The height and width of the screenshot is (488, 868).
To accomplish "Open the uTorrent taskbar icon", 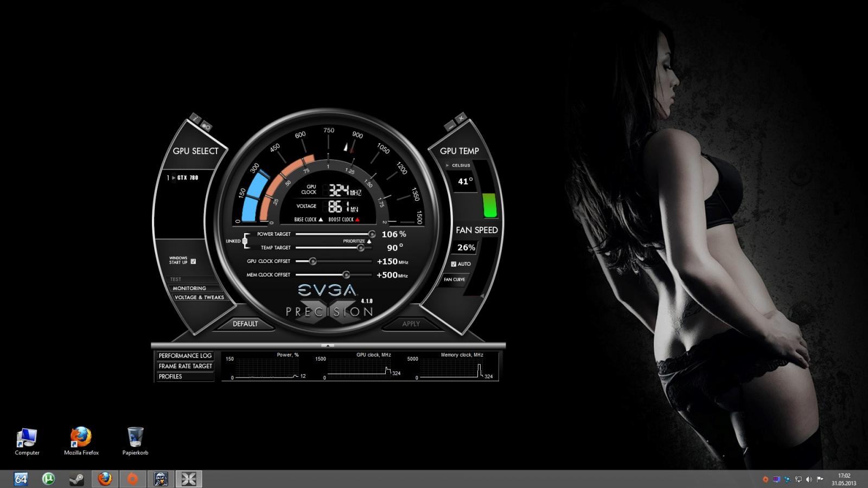I will (48, 479).
